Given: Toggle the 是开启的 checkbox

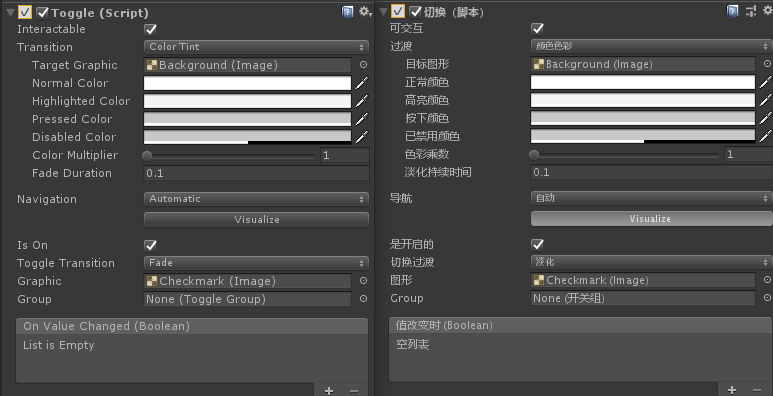Looking at the screenshot, I should 537,245.
